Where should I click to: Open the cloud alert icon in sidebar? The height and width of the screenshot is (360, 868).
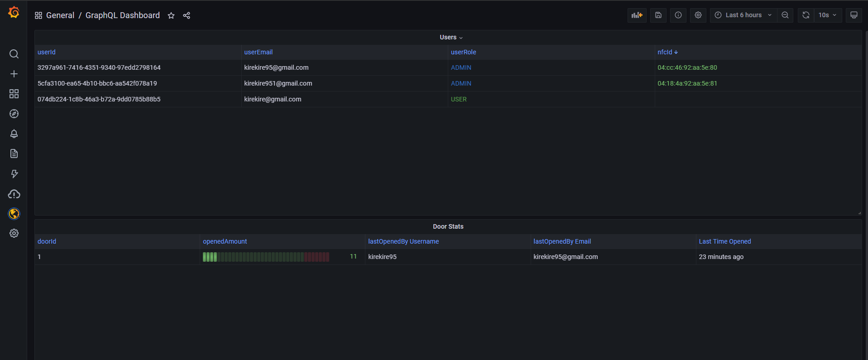tap(14, 194)
